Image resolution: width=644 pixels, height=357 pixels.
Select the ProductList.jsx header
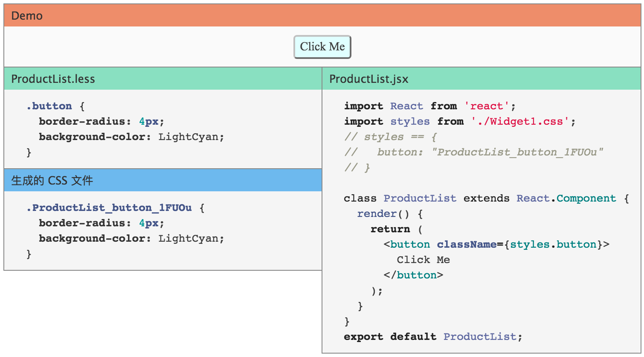pyautogui.click(x=481, y=79)
